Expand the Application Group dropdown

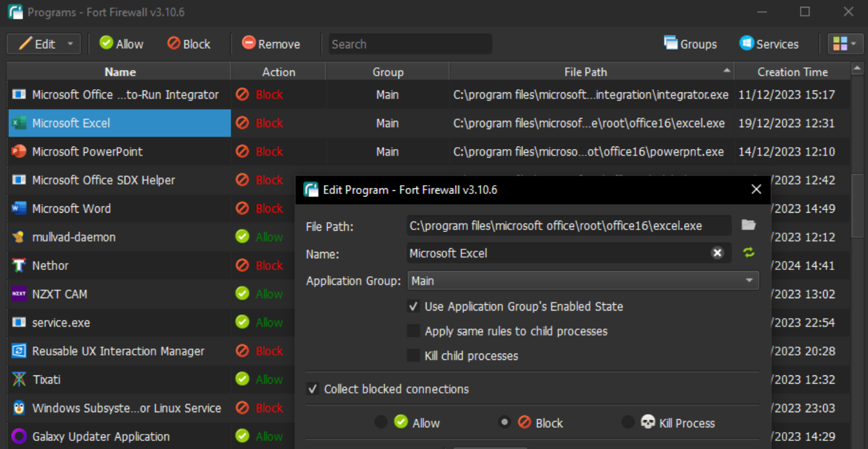(749, 281)
